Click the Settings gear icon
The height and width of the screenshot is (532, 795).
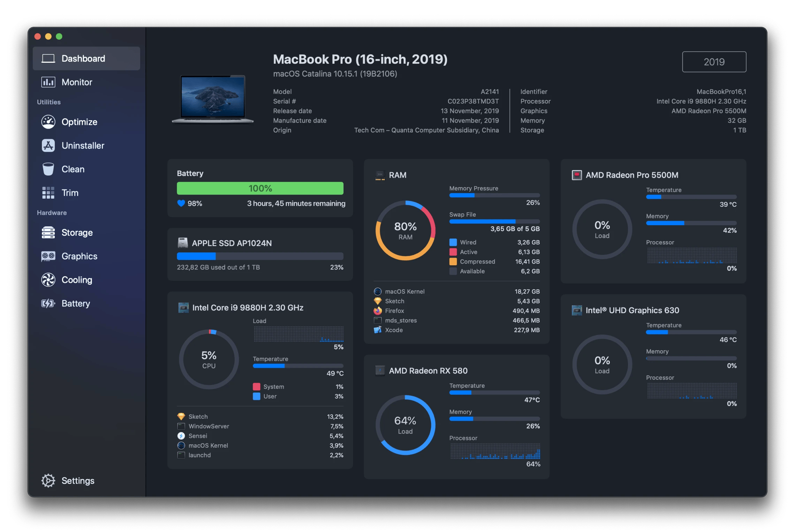click(x=48, y=481)
